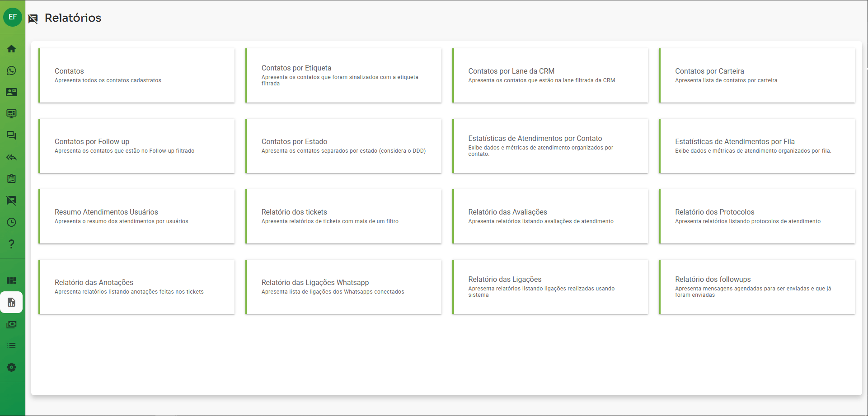
Task: Open the Contatos por Etiqueta report
Action: click(x=343, y=75)
